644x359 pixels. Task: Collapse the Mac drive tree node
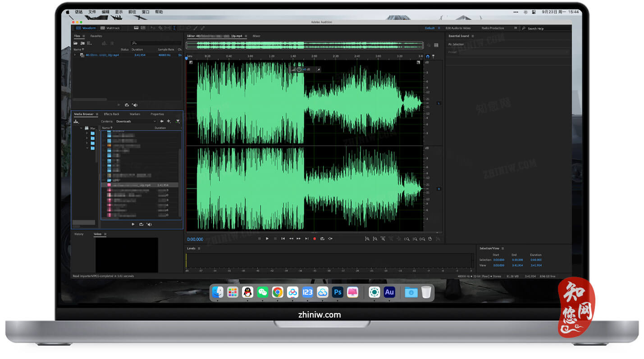tap(81, 128)
